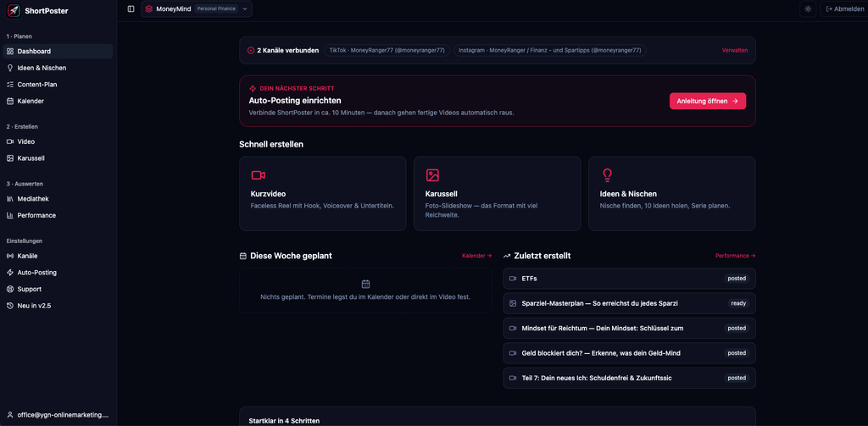Click the camera icon beside sidebar Video

pos(10,141)
